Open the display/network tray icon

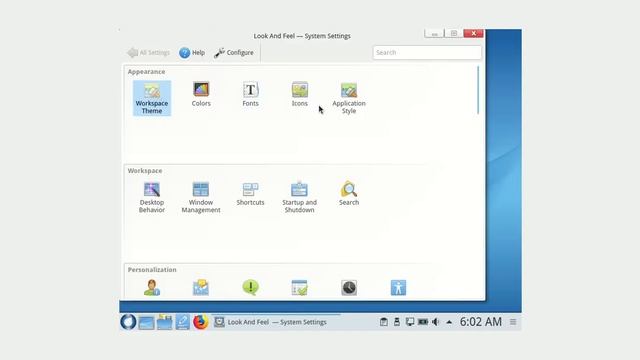click(410, 322)
